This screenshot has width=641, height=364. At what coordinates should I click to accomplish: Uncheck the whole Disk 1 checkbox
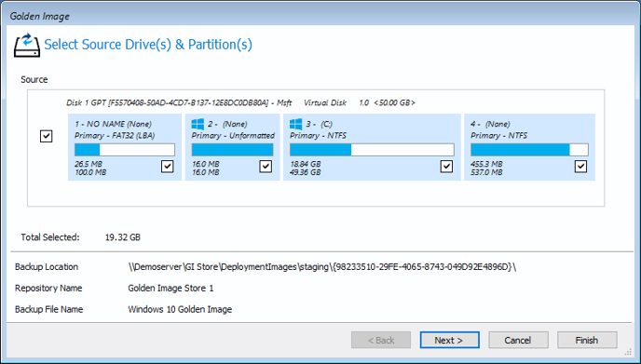(47, 136)
